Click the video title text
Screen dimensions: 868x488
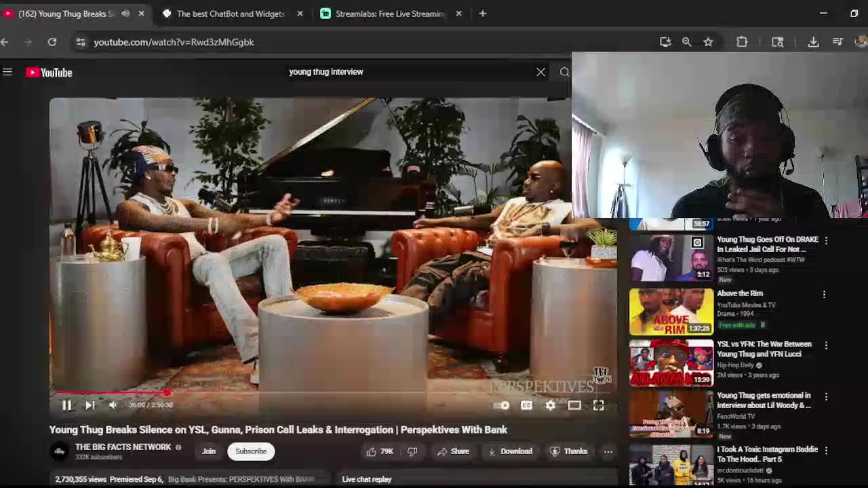point(278,430)
